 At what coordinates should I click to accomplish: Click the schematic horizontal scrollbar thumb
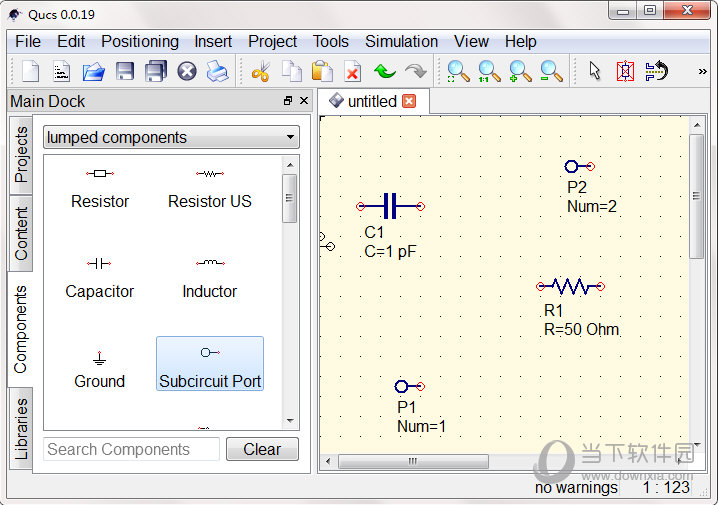(413, 461)
